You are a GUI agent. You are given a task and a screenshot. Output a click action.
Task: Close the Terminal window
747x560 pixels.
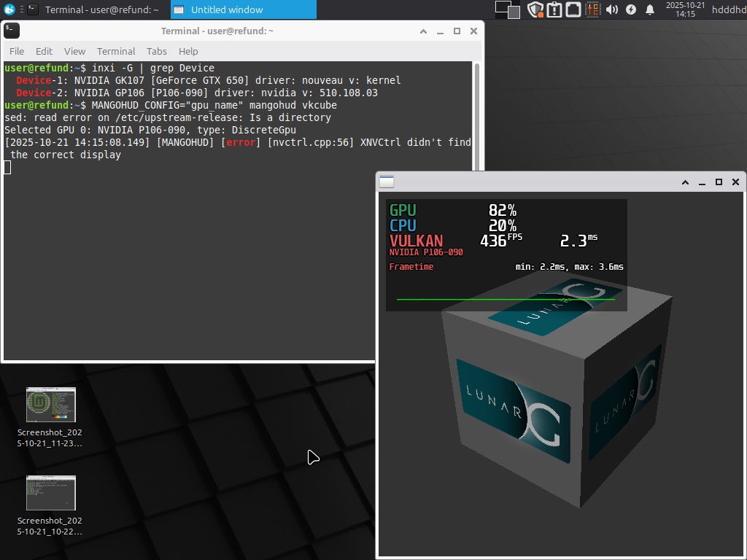coord(473,31)
